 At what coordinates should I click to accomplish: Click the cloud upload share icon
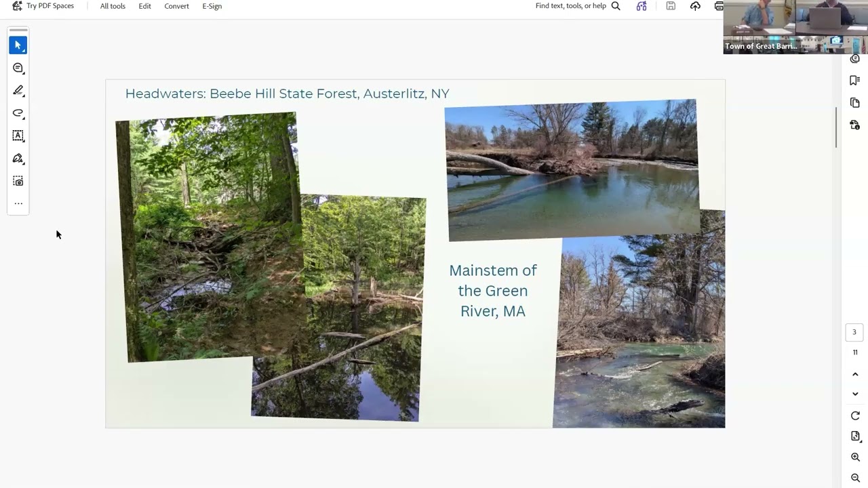click(x=695, y=6)
